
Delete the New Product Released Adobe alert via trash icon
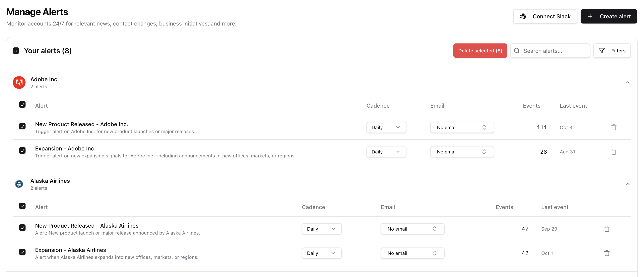pyautogui.click(x=614, y=127)
